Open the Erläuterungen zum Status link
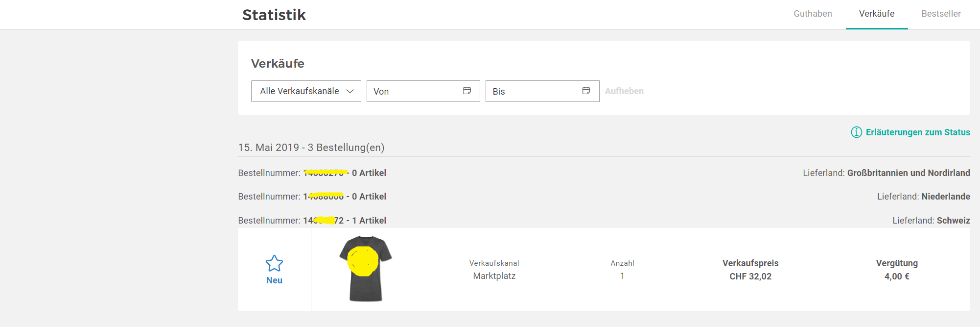 [x=917, y=132]
